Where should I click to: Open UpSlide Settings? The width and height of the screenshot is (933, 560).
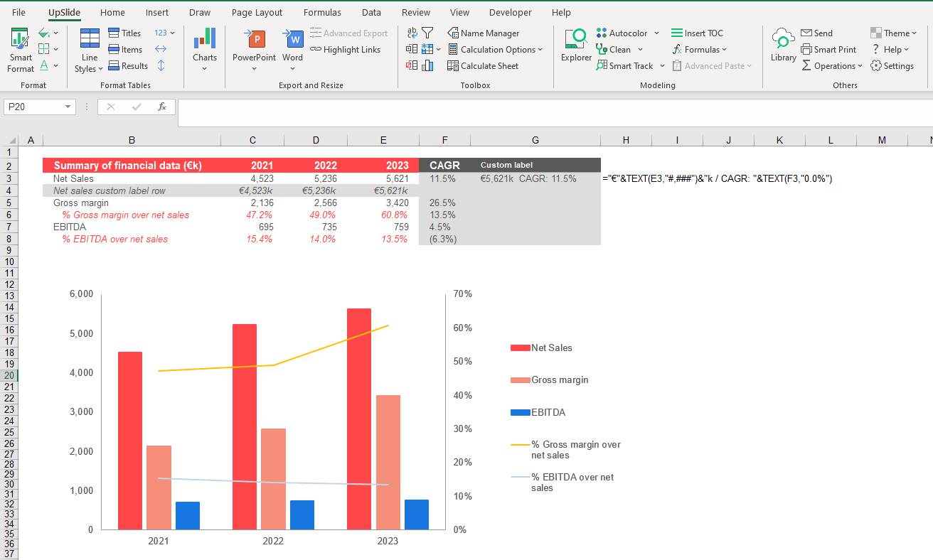[x=892, y=65]
